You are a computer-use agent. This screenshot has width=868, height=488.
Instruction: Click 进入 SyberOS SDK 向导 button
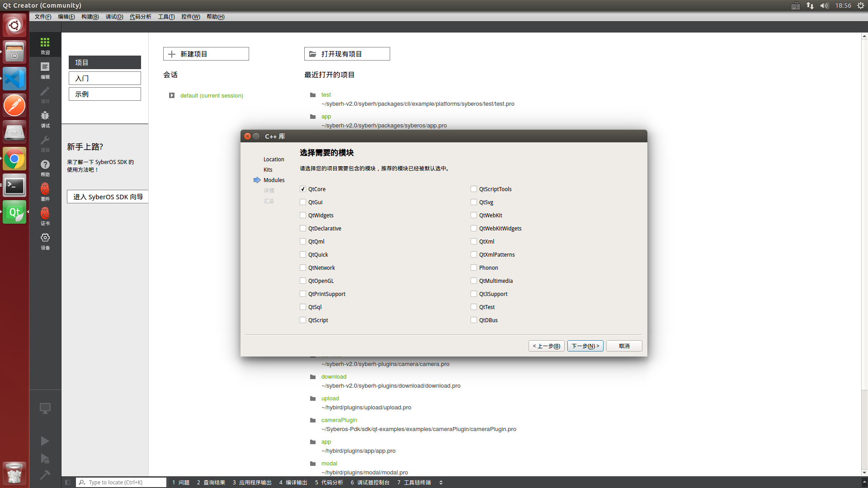(108, 197)
